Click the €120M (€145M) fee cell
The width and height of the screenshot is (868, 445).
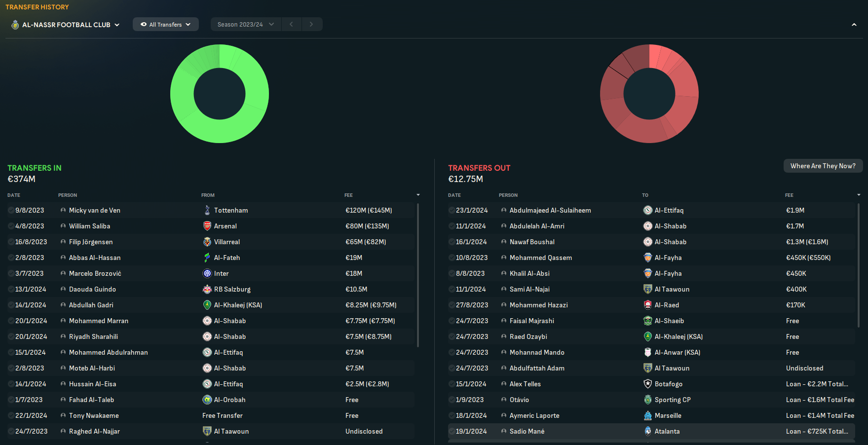point(369,210)
